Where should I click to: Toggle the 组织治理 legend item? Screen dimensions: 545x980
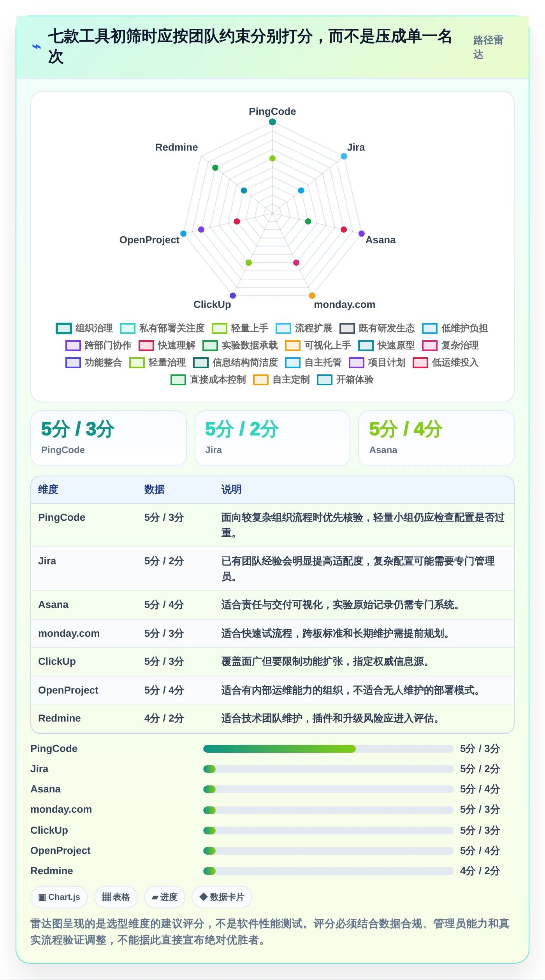click(84, 328)
